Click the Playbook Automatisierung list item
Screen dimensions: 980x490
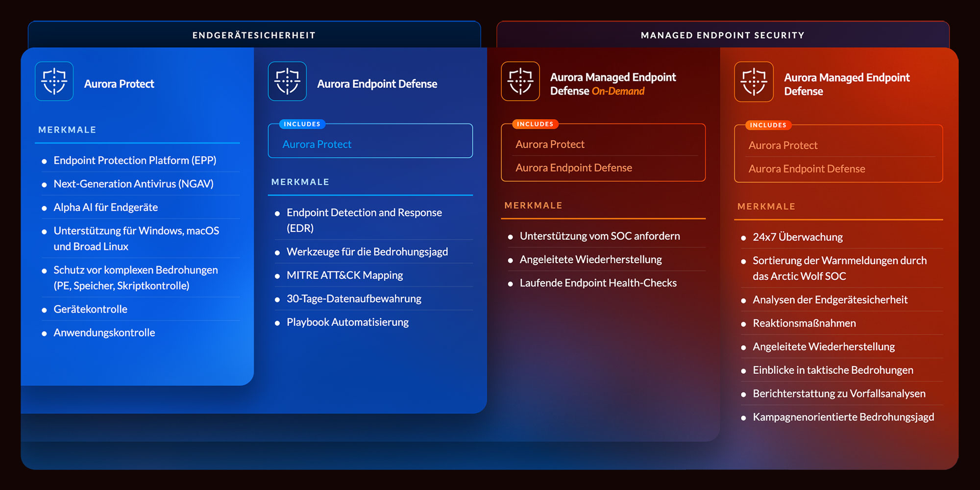tap(347, 322)
